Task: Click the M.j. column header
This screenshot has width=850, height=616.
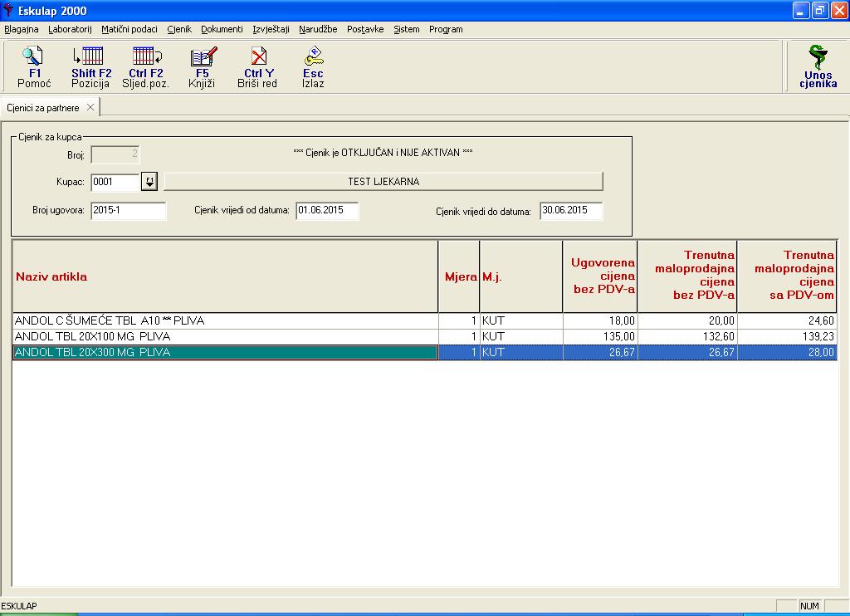Action: 521,276
